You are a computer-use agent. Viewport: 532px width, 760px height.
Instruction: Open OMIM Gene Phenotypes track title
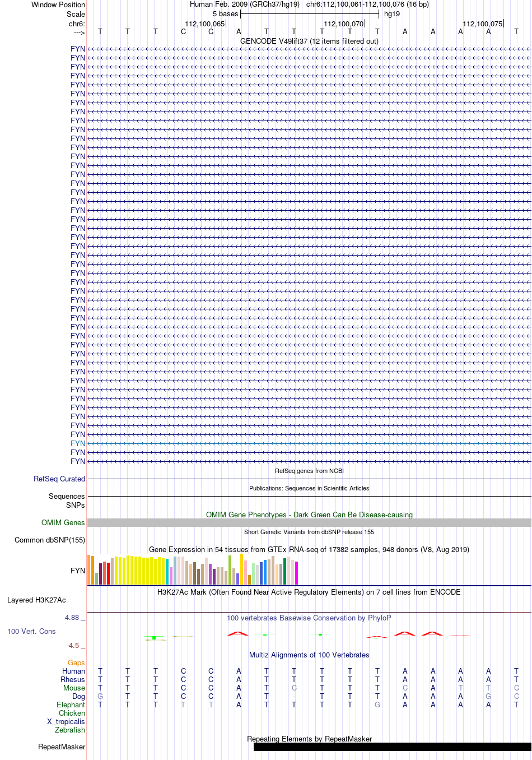coord(309,515)
